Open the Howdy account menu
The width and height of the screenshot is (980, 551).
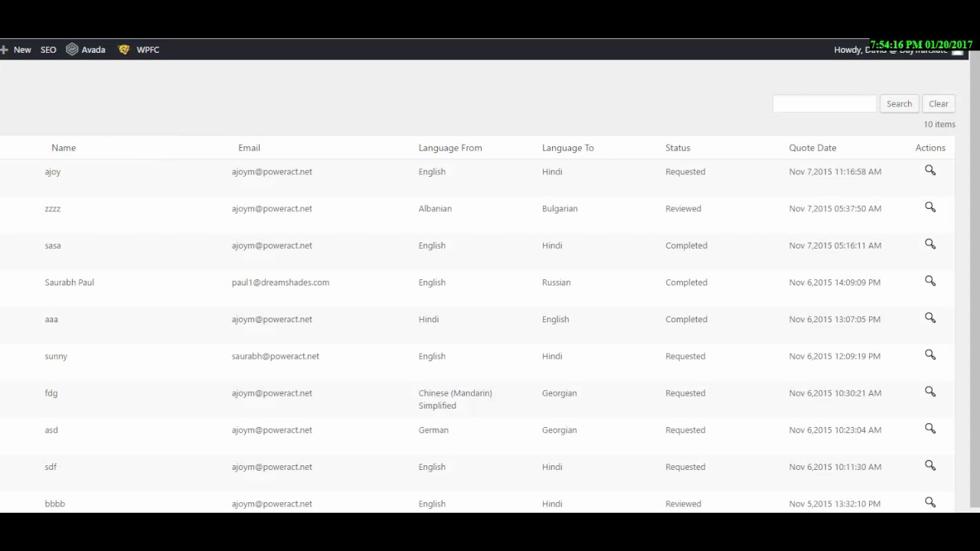tap(898, 50)
